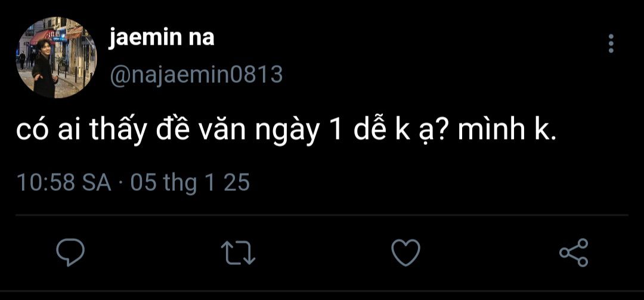Tap the heart to toggle like
The image size is (644, 300).
(406, 252)
